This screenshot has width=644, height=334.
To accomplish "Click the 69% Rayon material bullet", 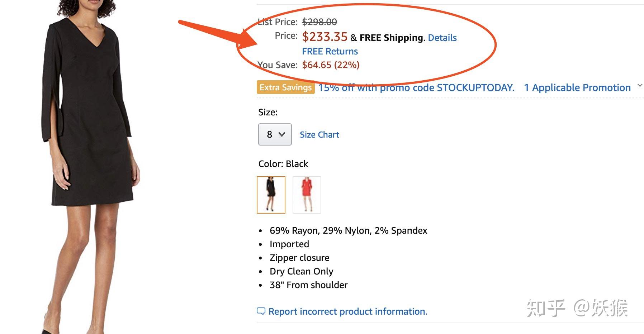I will (x=348, y=230).
